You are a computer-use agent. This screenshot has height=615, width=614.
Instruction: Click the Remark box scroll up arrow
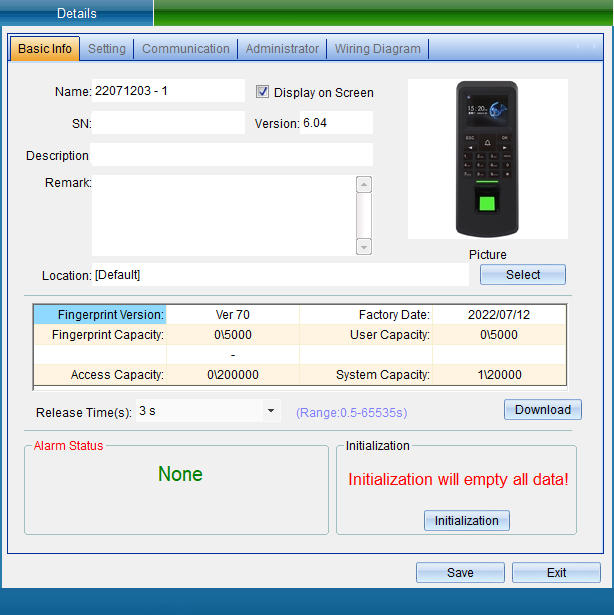click(364, 184)
